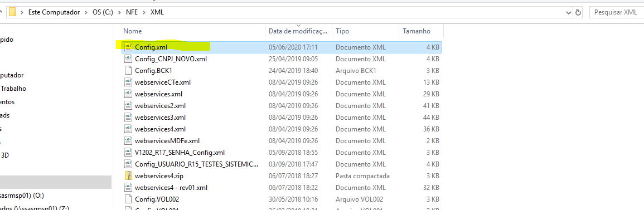
Task: Click the webservicesMDFe.xml file icon
Action: click(128, 141)
